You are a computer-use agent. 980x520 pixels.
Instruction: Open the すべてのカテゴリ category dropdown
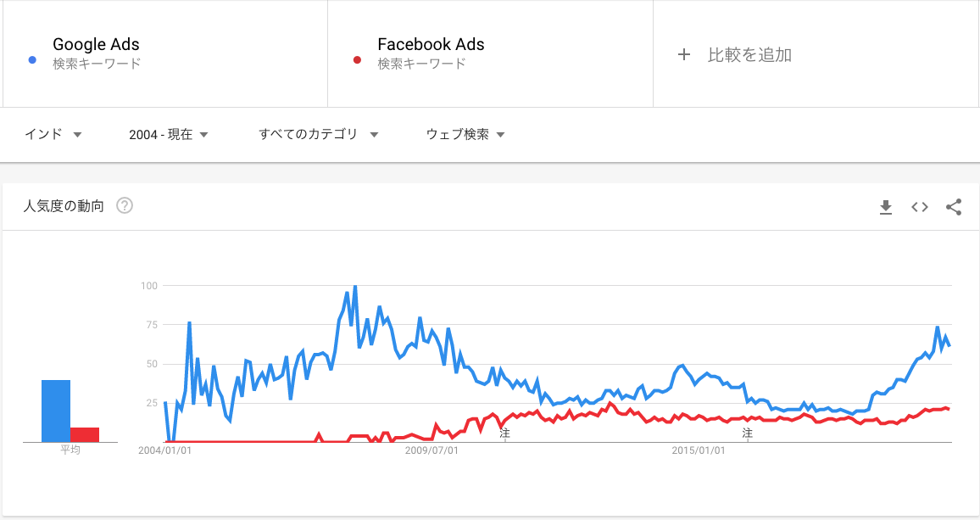click(x=318, y=134)
